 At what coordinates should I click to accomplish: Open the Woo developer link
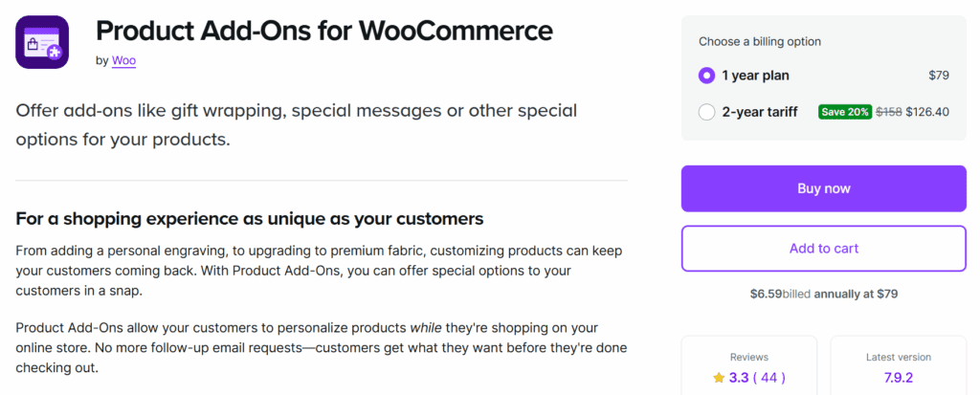coord(123,60)
